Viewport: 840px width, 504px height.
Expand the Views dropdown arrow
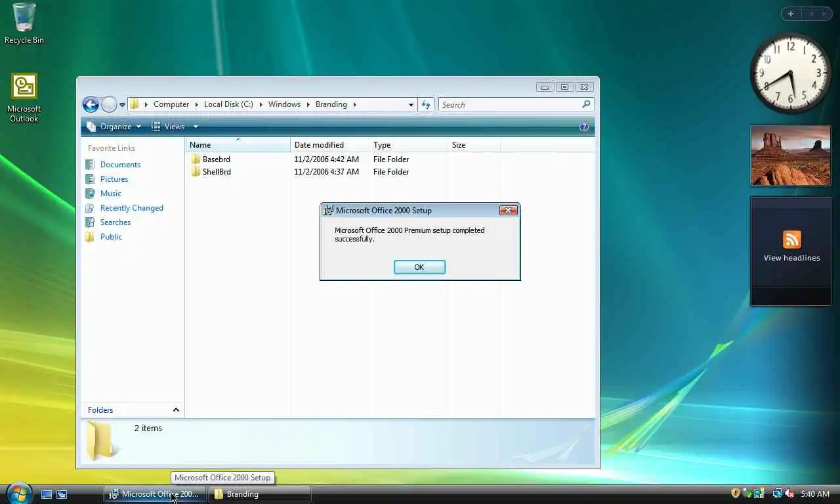point(195,127)
